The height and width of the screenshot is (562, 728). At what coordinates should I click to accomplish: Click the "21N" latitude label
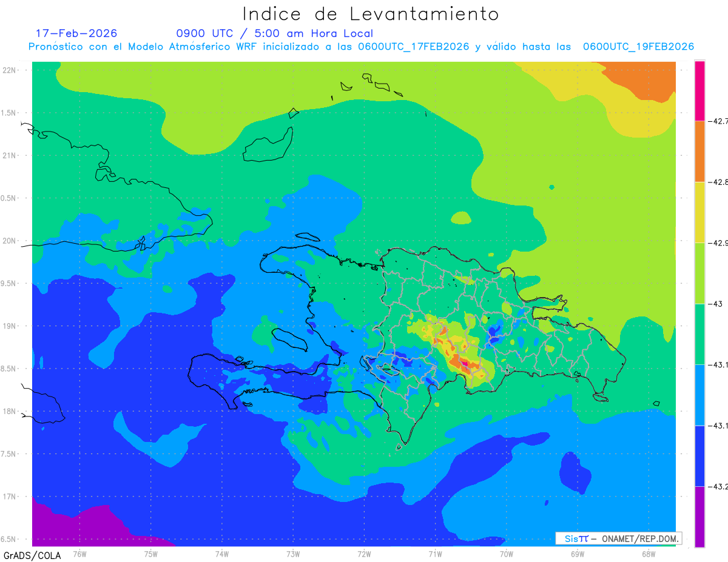coord(10,155)
